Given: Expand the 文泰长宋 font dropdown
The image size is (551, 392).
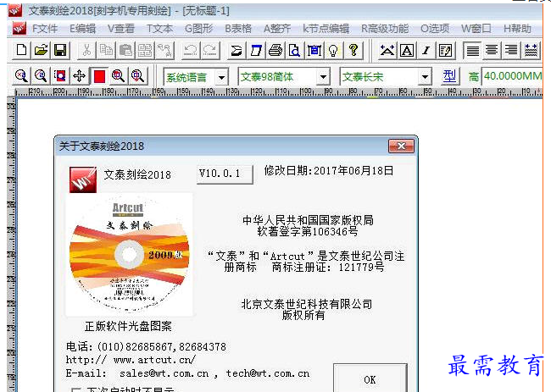Looking at the screenshot, I should [425, 77].
